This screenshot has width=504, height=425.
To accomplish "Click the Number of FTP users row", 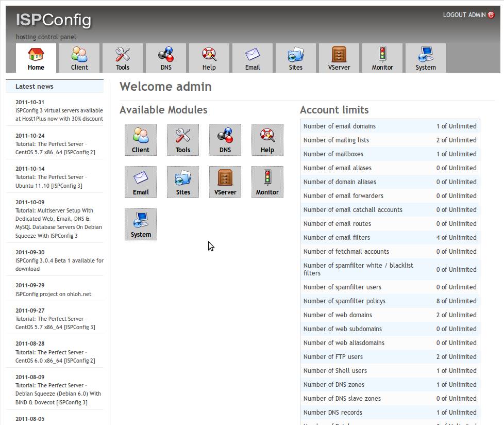I will coord(390,357).
